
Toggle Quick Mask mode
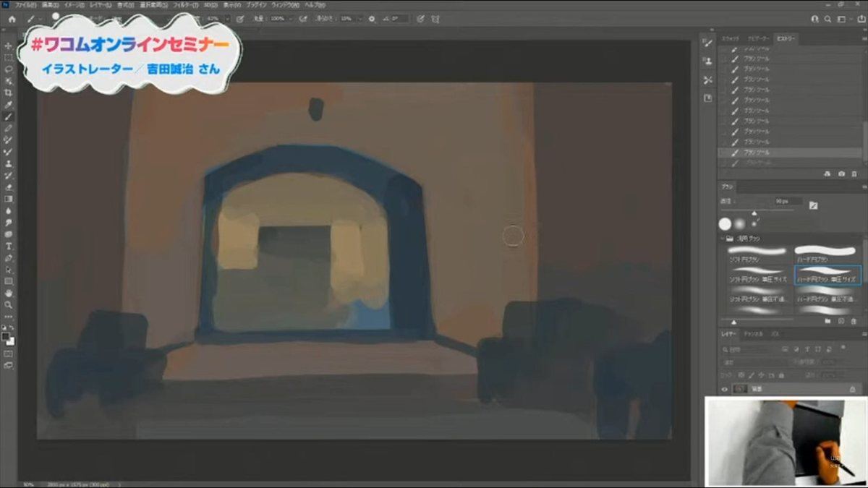(9, 354)
